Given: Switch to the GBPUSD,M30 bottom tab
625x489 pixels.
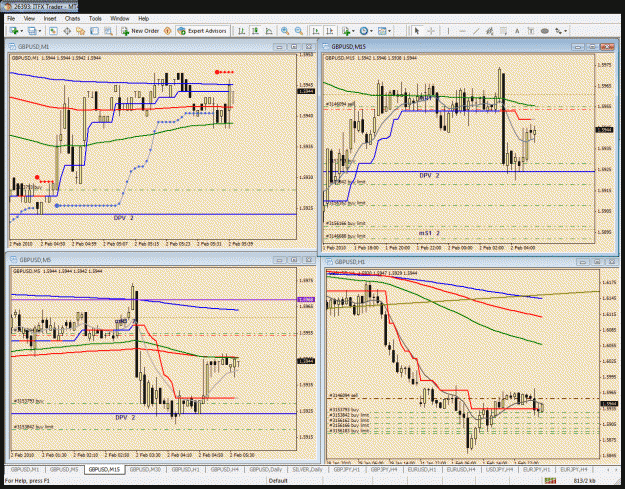Looking at the screenshot, I should 145,469.
